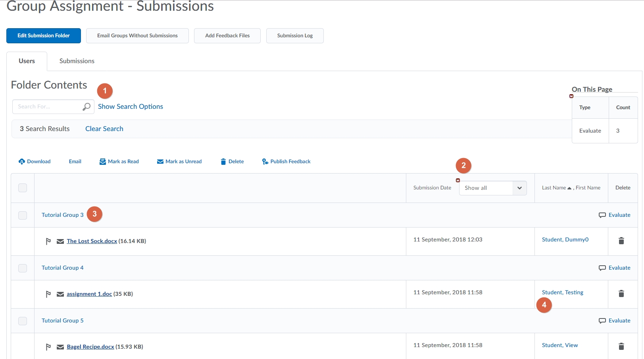Screen dimensions: 644x359
Task: Click Student, View name link
Action: (560, 345)
